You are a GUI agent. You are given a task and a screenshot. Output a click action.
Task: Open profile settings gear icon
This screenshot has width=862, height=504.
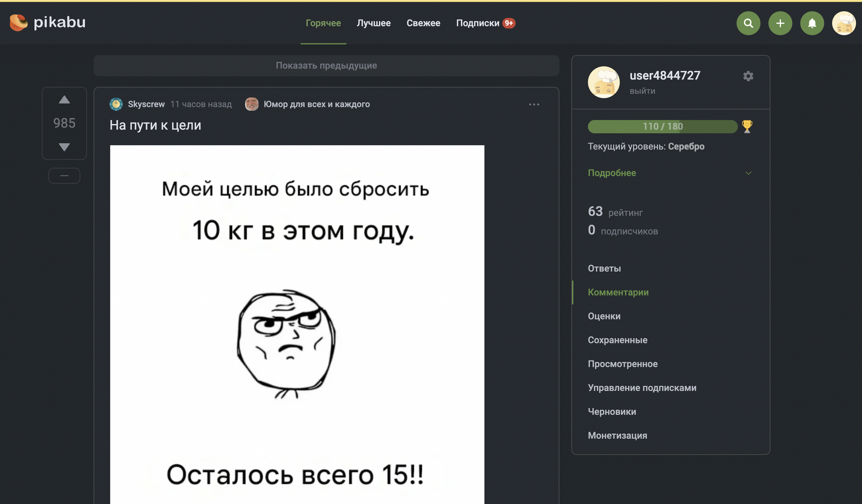[x=748, y=76]
